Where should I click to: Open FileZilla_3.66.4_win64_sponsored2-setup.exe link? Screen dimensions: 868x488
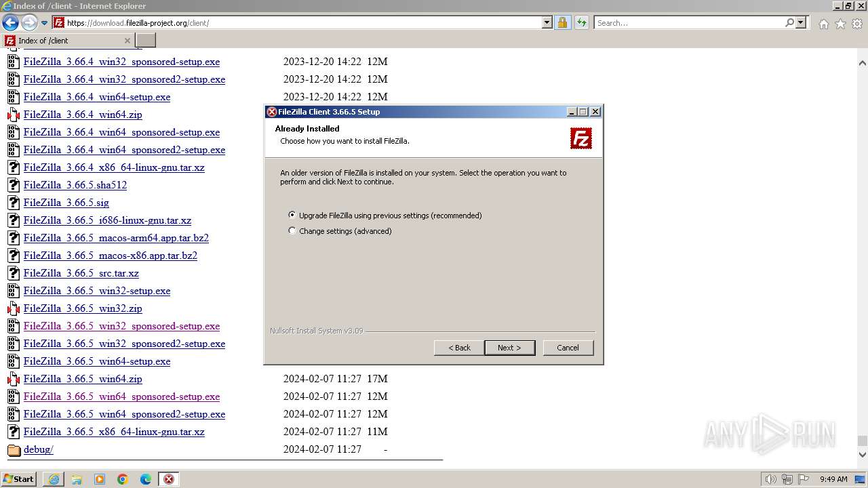click(x=124, y=150)
